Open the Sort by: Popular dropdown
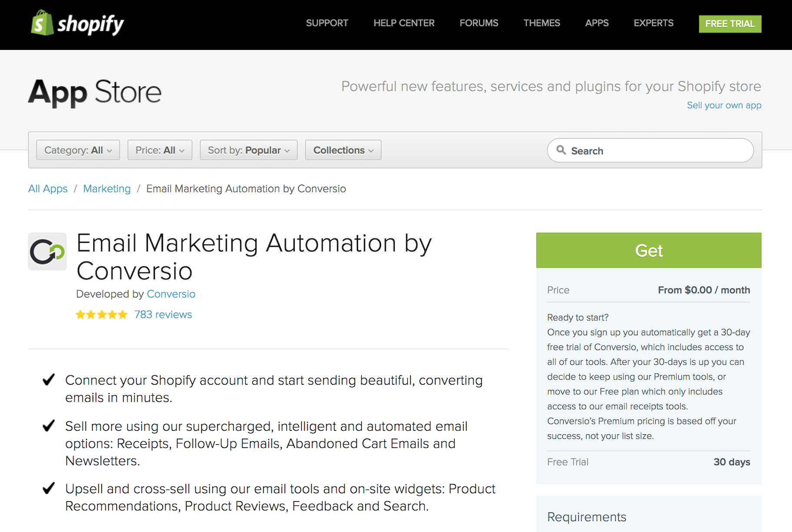The width and height of the screenshot is (792, 532). click(x=248, y=150)
